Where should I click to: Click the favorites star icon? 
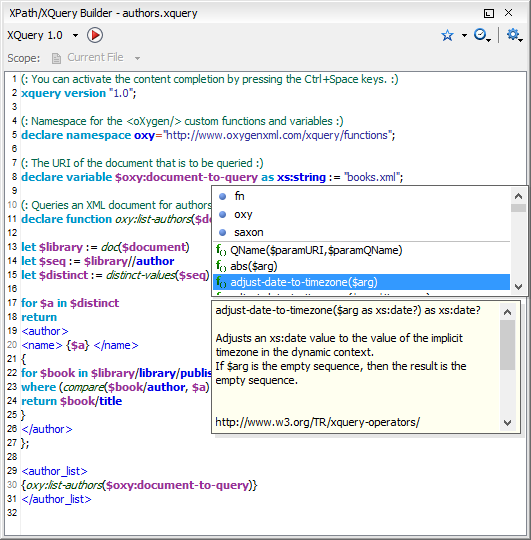tap(447, 35)
